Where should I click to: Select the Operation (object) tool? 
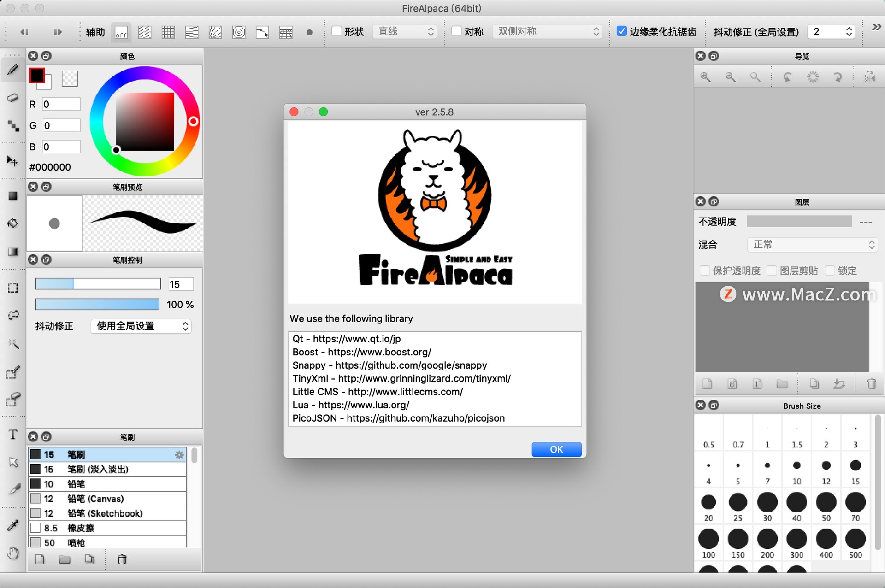click(13, 462)
